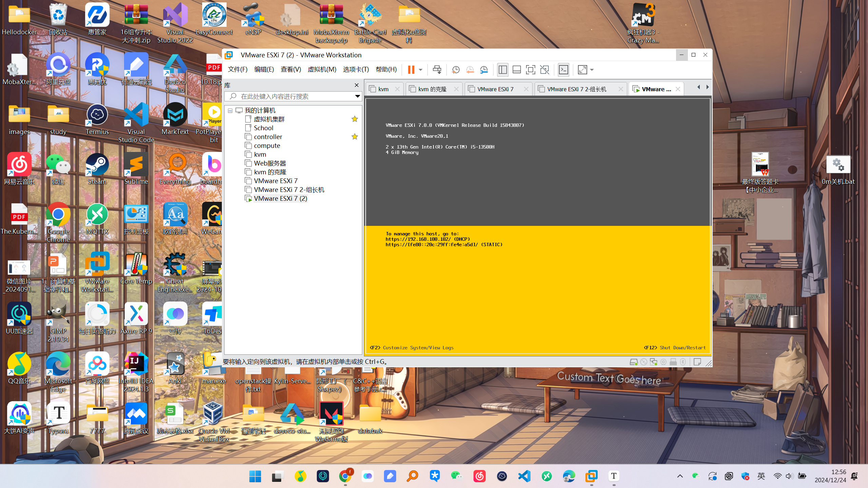Open the 虚拟机(M) menu
The width and height of the screenshot is (868, 488).
[x=322, y=69]
